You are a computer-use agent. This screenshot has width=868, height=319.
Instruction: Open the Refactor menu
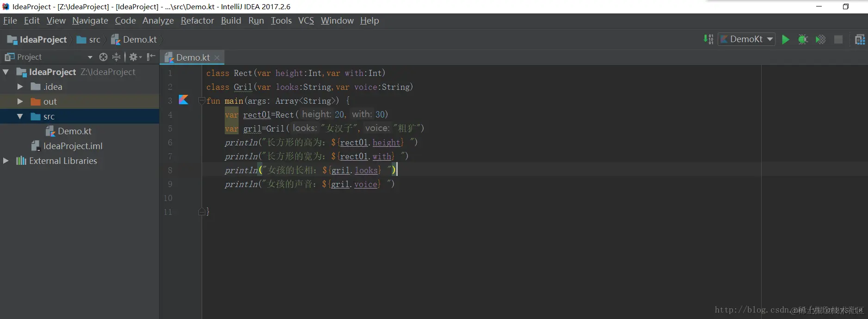(x=197, y=20)
